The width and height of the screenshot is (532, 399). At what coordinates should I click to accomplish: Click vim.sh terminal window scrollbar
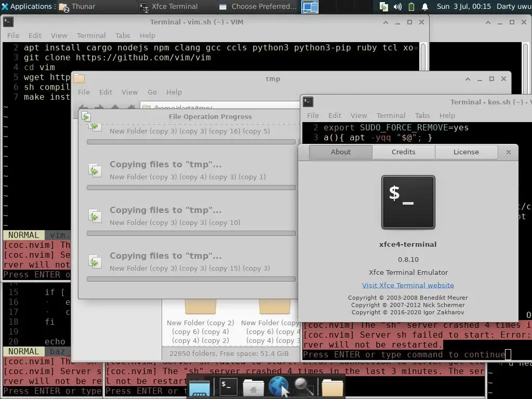coord(423,56)
